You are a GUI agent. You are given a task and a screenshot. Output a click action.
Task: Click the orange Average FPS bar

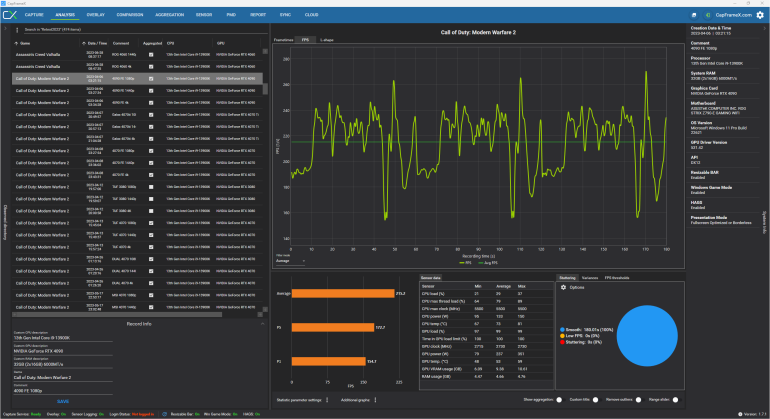(343, 293)
